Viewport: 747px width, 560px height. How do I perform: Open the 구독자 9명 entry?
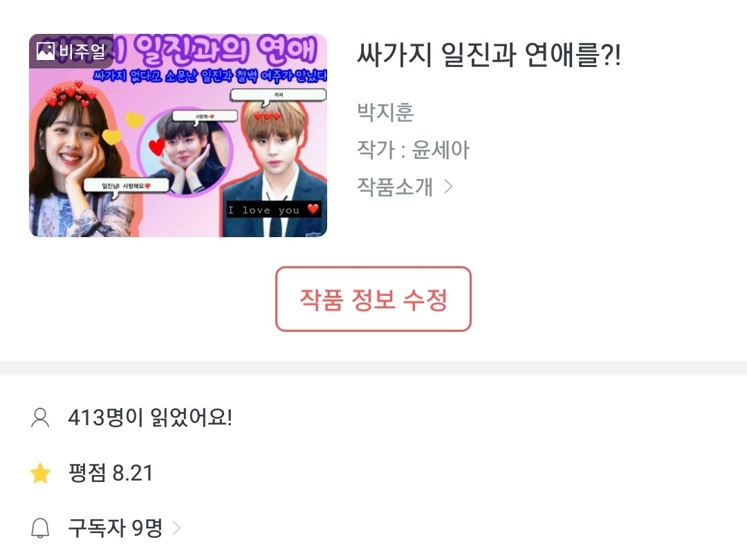tap(116, 528)
